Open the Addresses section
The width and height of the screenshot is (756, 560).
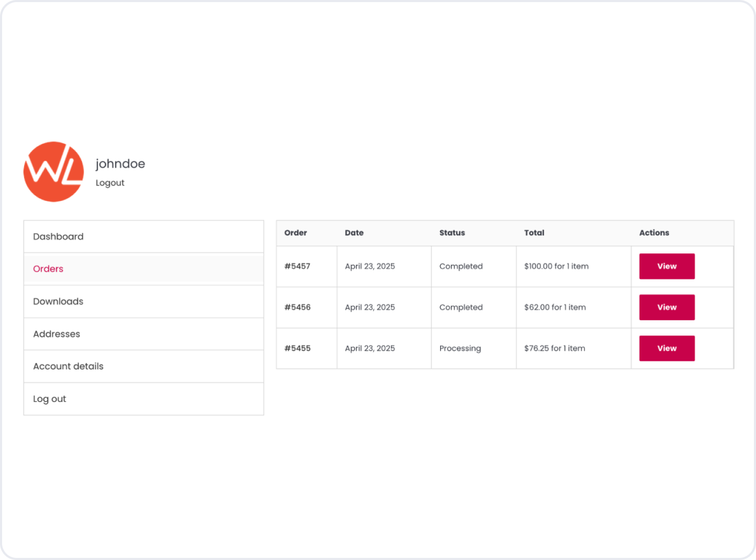[x=56, y=334]
